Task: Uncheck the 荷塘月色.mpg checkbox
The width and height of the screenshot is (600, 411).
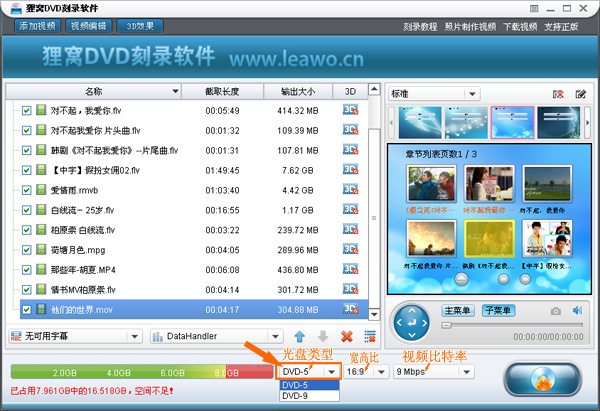Action: pos(26,250)
